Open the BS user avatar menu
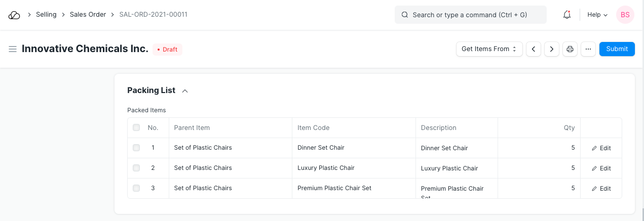Image resolution: width=644 pixels, height=221 pixels. point(625,15)
